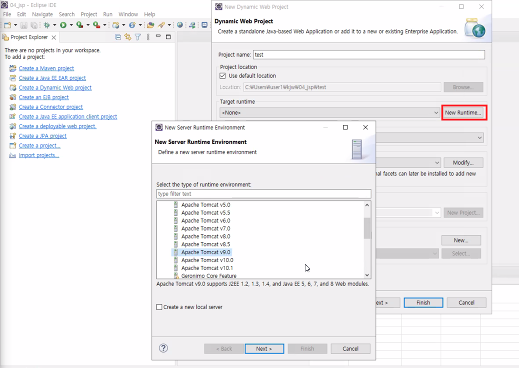The image size is (519, 368).
Task: Click the Filter funnel icon in Project Explorer
Action: pyautogui.click(x=138, y=37)
